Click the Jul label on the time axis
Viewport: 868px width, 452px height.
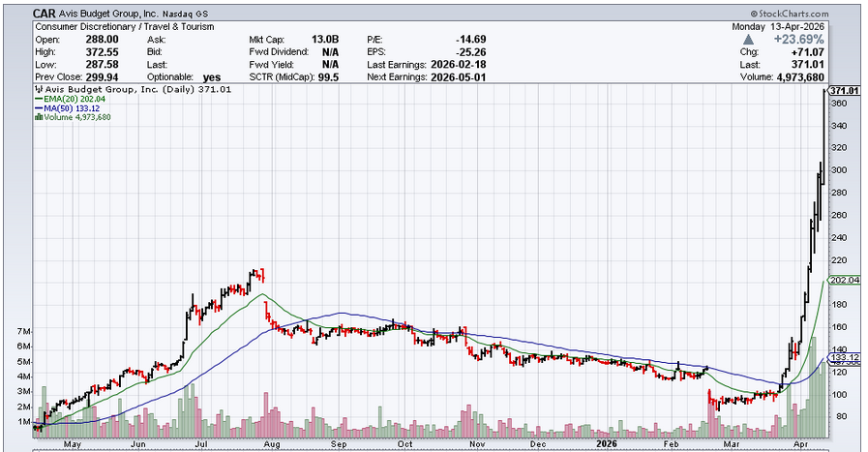200,444
